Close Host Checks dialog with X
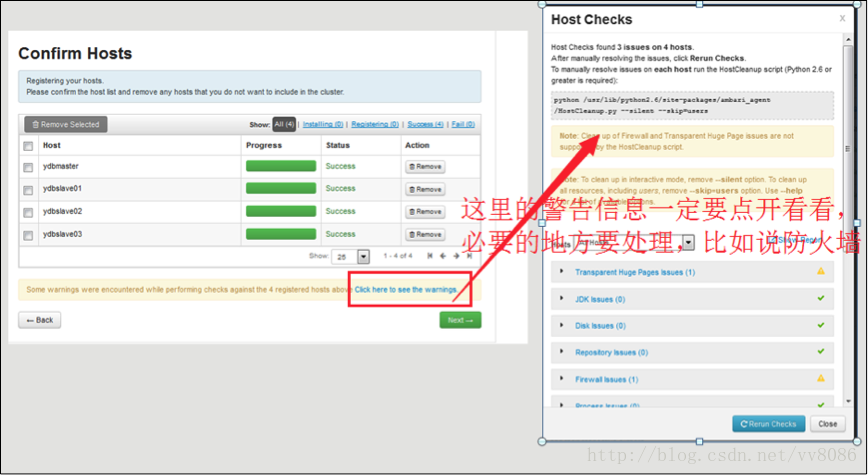This screenshot has width=868, height=475. click(842, 18)
